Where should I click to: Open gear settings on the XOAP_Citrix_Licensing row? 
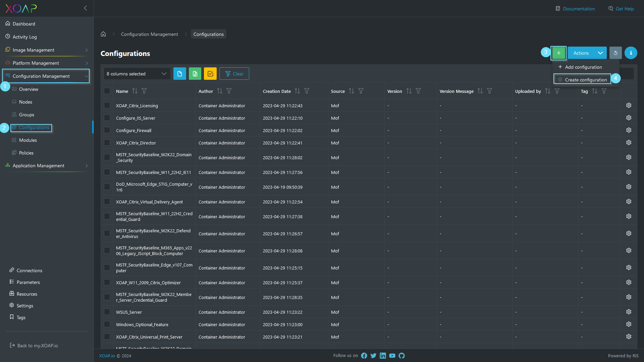click(x=629, y=105)
